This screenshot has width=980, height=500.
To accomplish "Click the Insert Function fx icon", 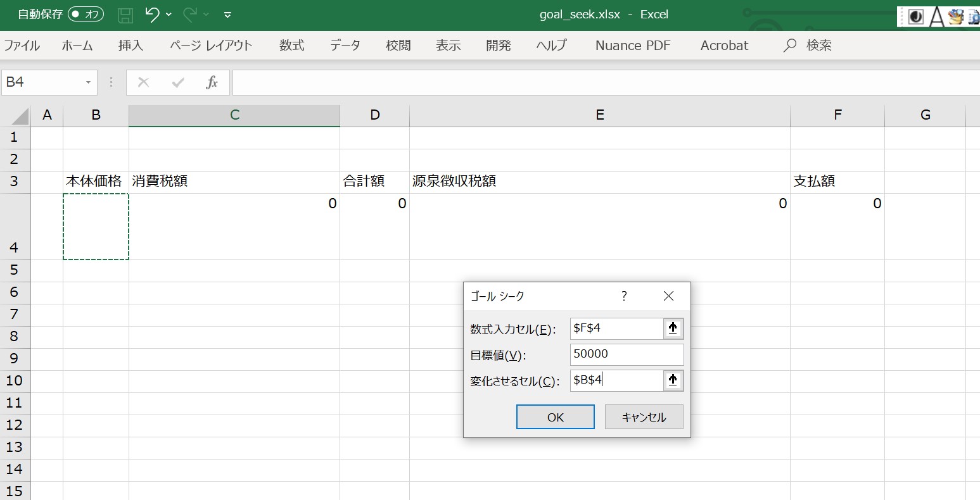I will [212, 82].
